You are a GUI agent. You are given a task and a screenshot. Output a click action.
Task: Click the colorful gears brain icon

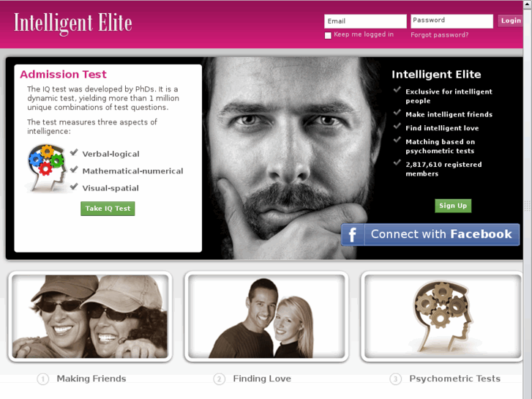click(46, 168)
